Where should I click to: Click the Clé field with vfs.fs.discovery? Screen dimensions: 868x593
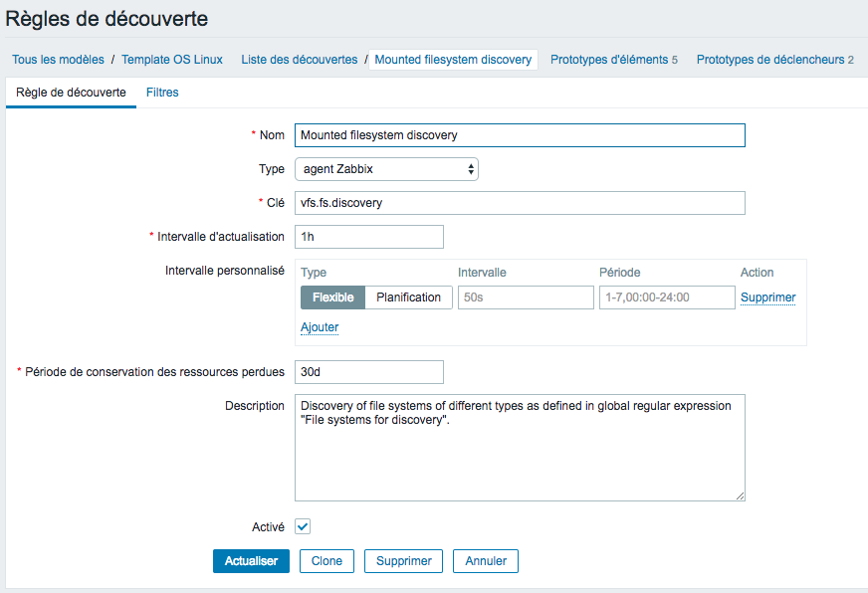pyautogui.click(x=520, y=203)
